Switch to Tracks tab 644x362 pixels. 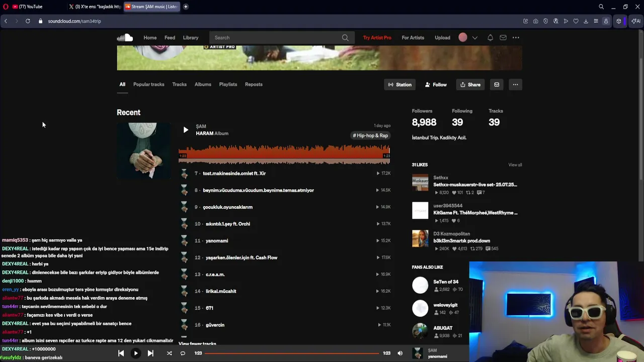pyautogui.click(x=179, y=84)
